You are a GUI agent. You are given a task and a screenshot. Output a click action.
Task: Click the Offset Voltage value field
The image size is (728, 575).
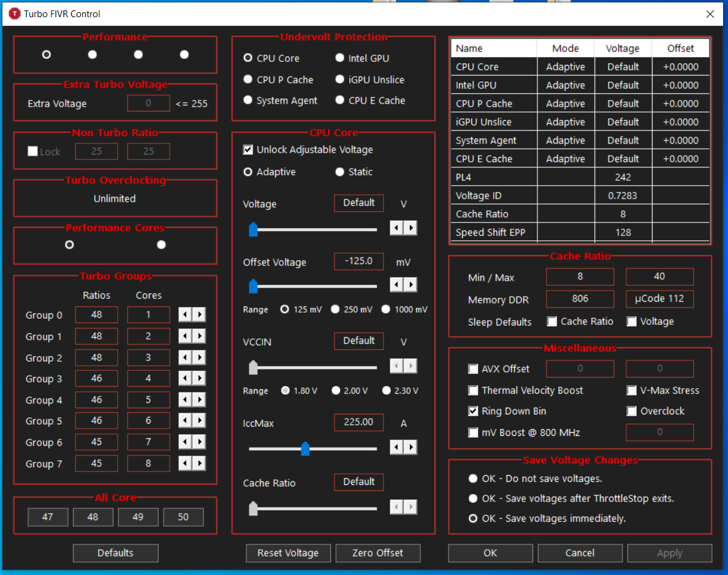pos(359,261)
